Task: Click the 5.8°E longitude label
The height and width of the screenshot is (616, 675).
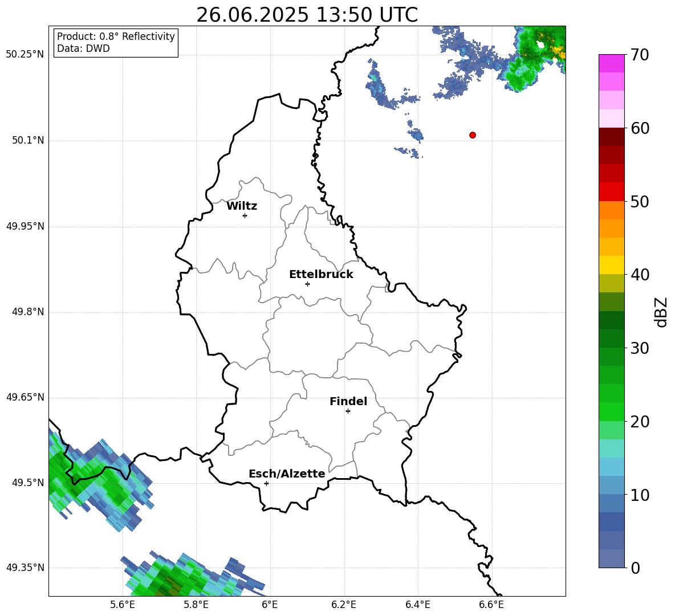Action: pyautogui.click(x=196, y=605)
